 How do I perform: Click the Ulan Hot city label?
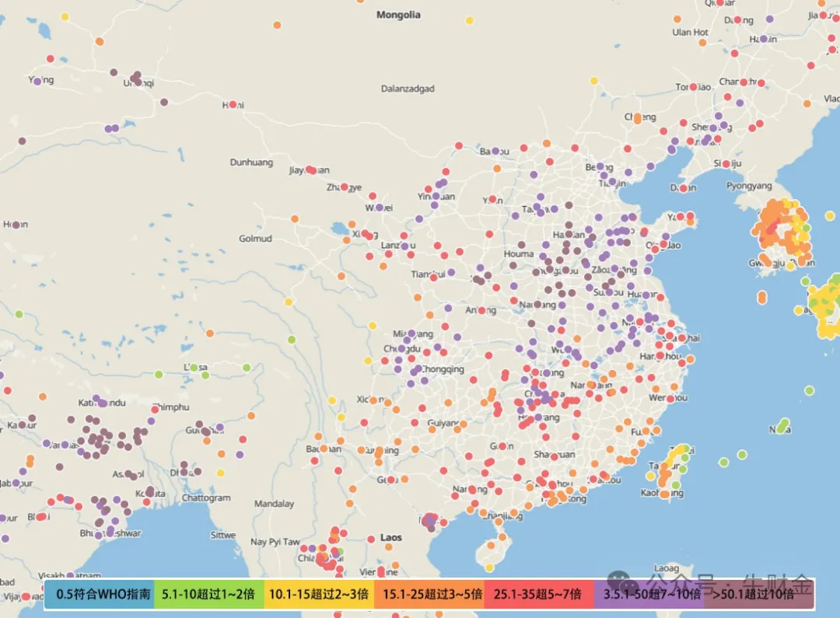coord(690,33)
